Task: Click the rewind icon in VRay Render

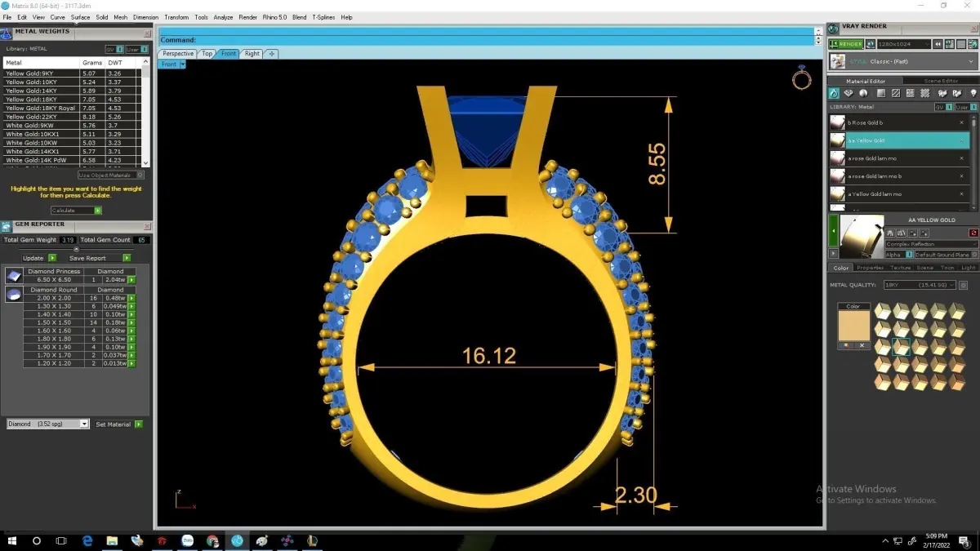Action: tap(939, 44)
